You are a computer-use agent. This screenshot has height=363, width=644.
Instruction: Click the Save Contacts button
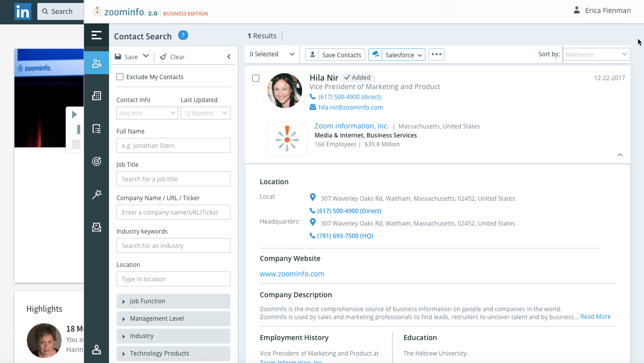tap(335, 55)
